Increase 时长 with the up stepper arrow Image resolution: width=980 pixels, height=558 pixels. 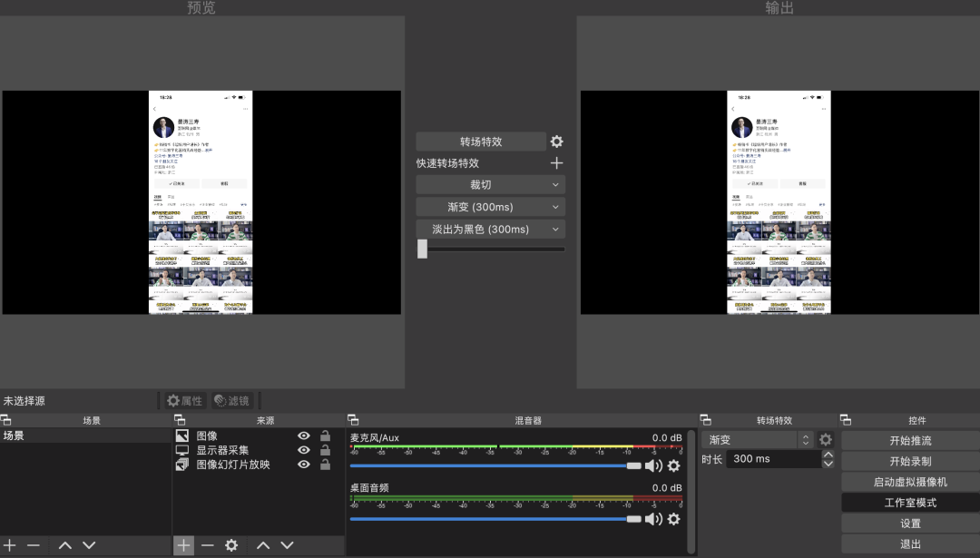829,453
